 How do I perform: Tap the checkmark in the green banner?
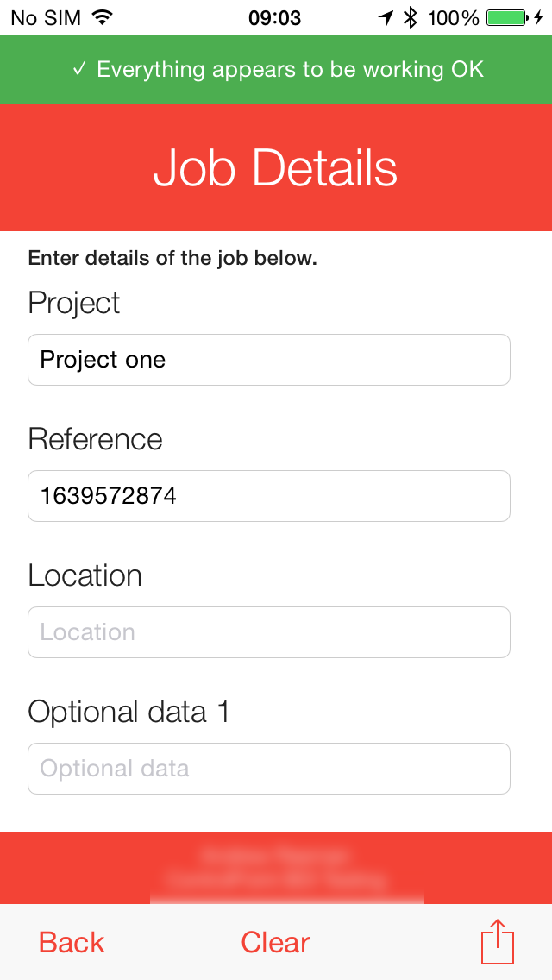tap(79, 69)
